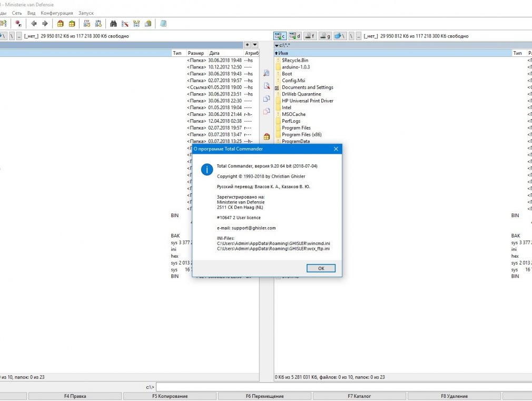Click the Copy names to clipboard icon
532x401 pixels.
click(x=148, y=23)
